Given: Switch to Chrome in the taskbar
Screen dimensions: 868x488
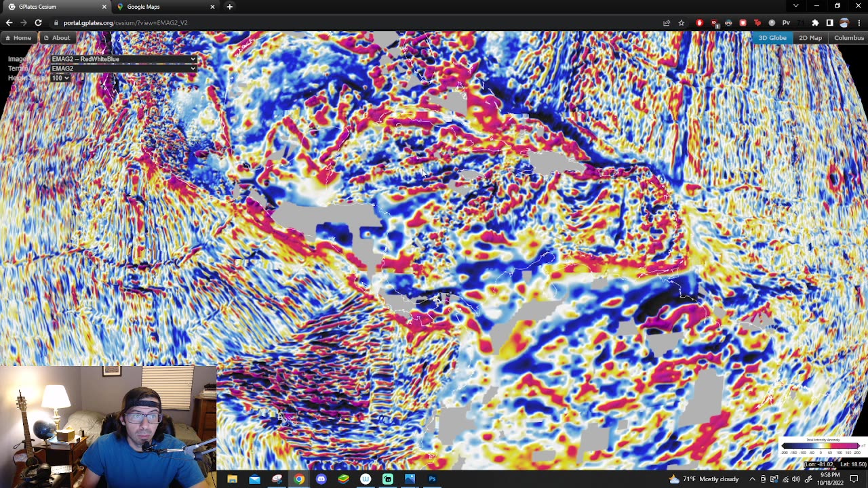Looking at the screenshot, I should 299,479.
